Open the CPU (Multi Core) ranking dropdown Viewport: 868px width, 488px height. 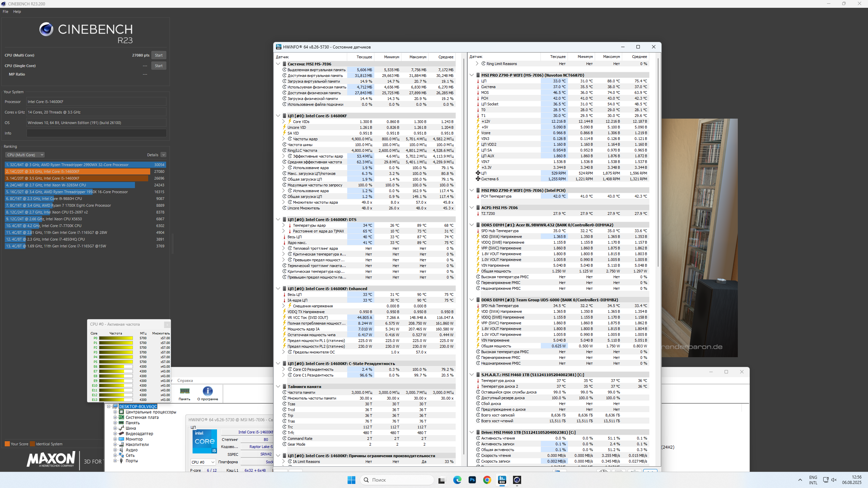pyautogui.click(x=25, y=155)
